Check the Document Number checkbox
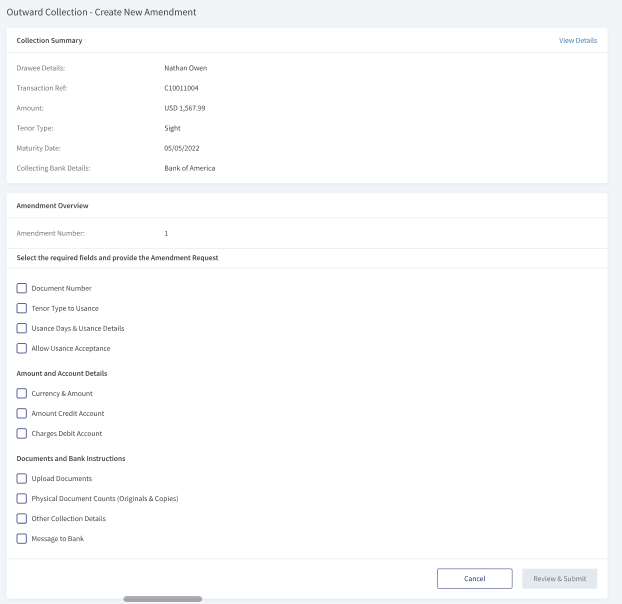This screenshot has height=604, width=622. click(22, 288)
